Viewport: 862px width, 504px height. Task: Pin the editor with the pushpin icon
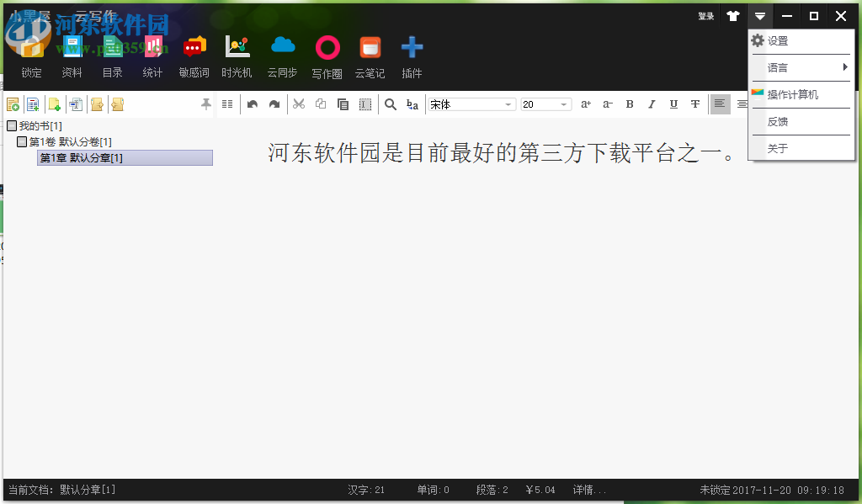coord(205,103)
